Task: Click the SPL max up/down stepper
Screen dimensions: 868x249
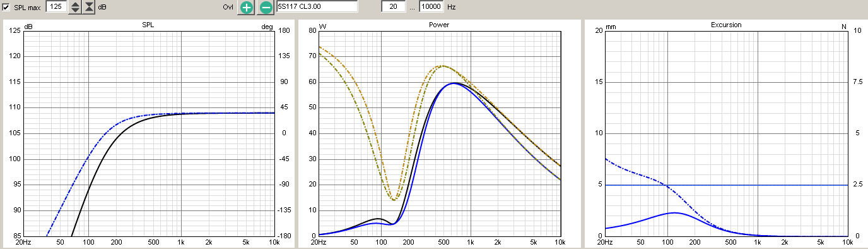Action: [75, 8]
